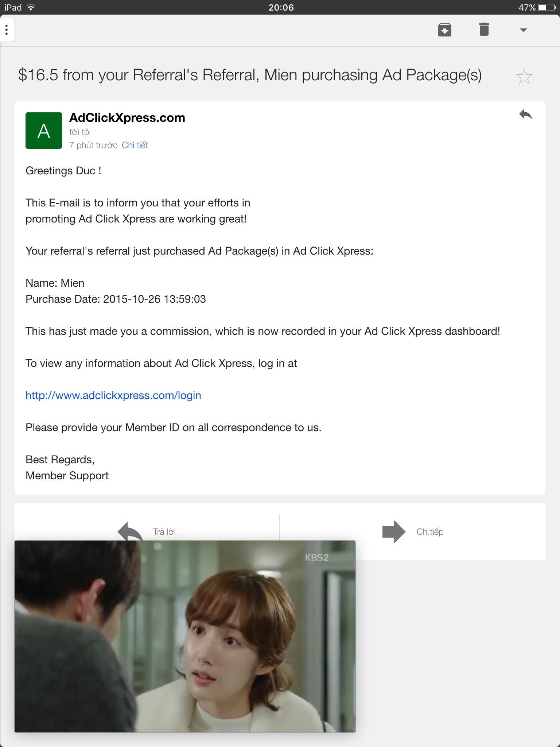Tap the floating video thumbnail
The width and height of the screenshot is (560, 747).
pos(185,636)
